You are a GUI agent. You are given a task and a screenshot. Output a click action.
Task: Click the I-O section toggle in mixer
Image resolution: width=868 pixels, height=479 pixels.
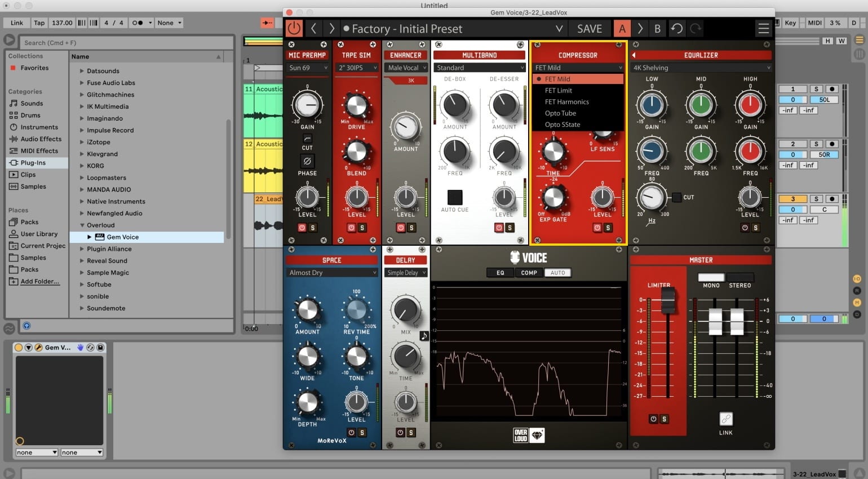click(x=857, y=279)
